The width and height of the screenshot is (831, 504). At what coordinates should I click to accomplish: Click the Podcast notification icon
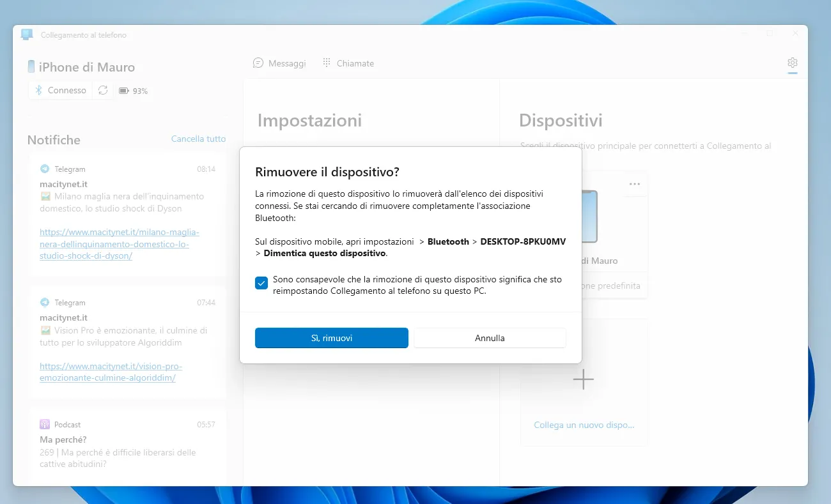point(44,424)
